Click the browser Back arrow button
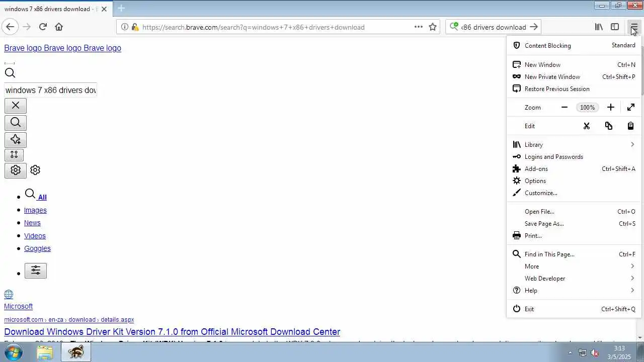The width and height of the screenshot is (644, 362). click(10, 27)
